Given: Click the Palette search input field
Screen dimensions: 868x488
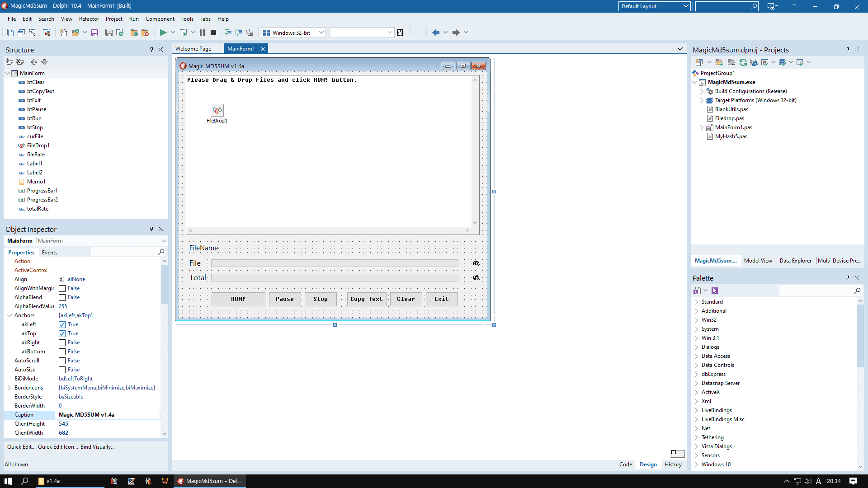Looking at the screenshot, I should (x=816, y=291).
